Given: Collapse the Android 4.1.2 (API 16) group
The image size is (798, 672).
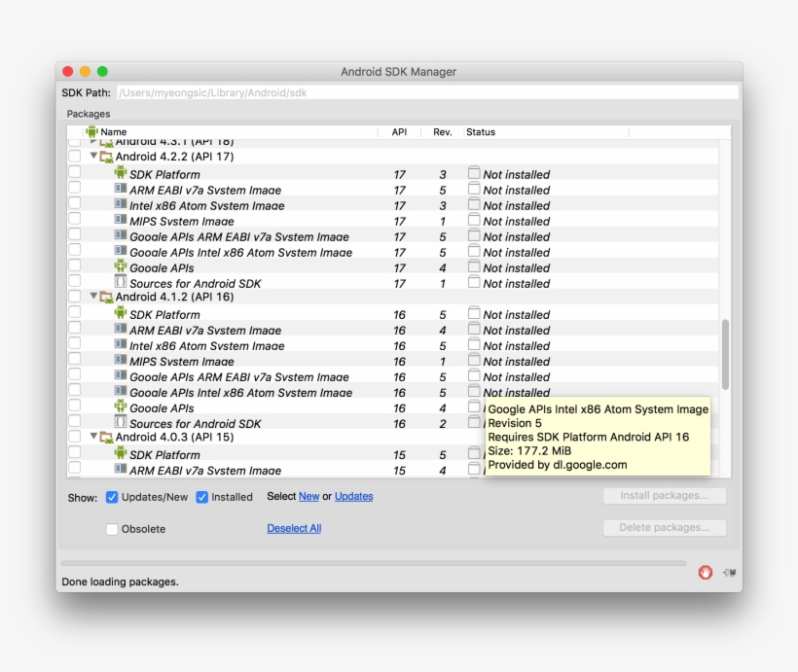Looking at the screenshot, I should coord(93,296).
